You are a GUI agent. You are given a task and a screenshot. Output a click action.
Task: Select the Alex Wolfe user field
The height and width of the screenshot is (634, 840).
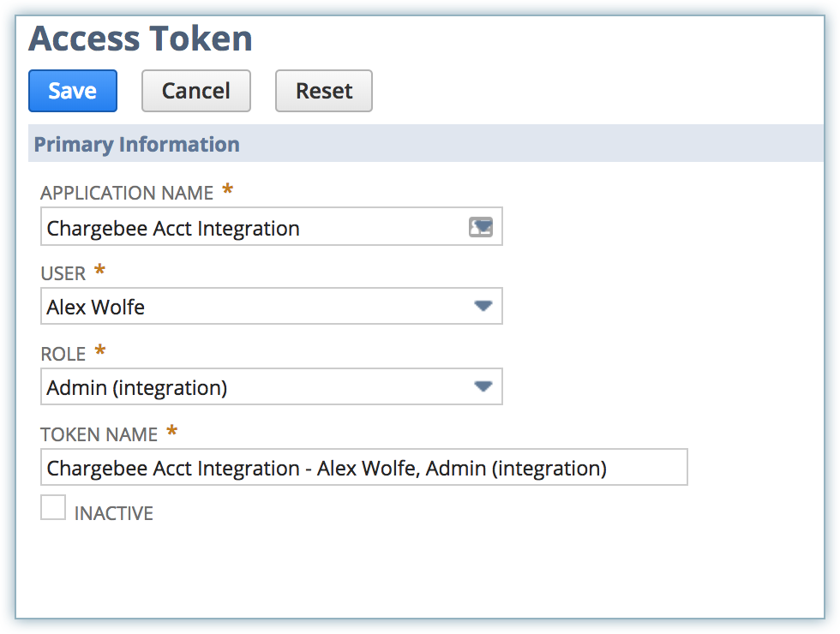click(x=249, y=307)
